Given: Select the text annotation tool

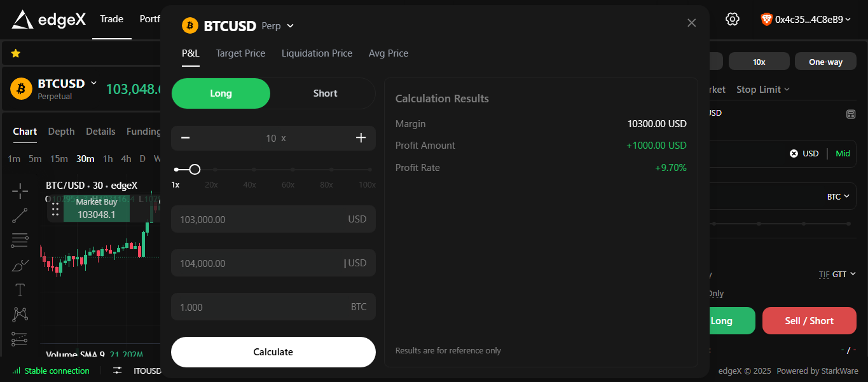Looking at the screenshot, I should (20, 290).
